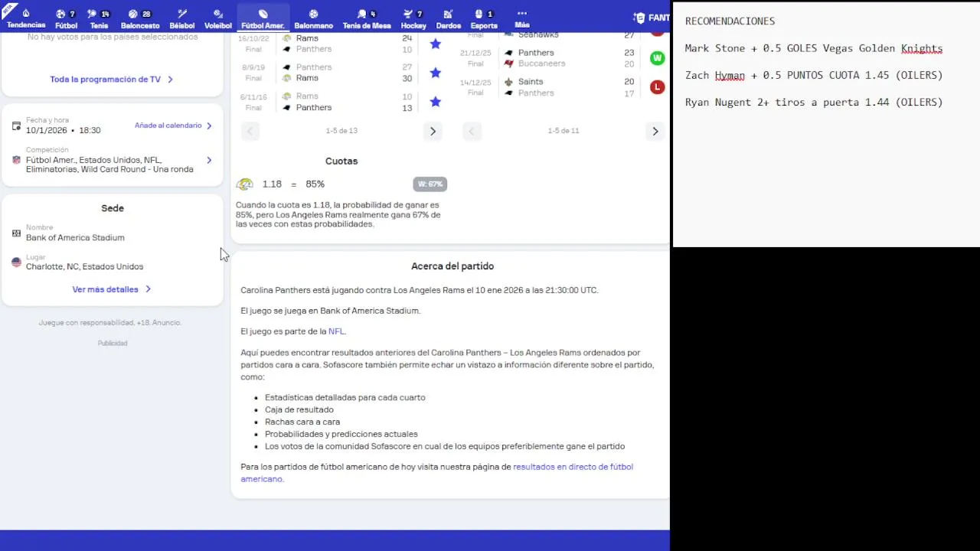The height and width of the screenshot is (551, 980).
Task: Toggle star for the 16/10/22 Rams-Panthers match
Action: (x=435, y=44)
